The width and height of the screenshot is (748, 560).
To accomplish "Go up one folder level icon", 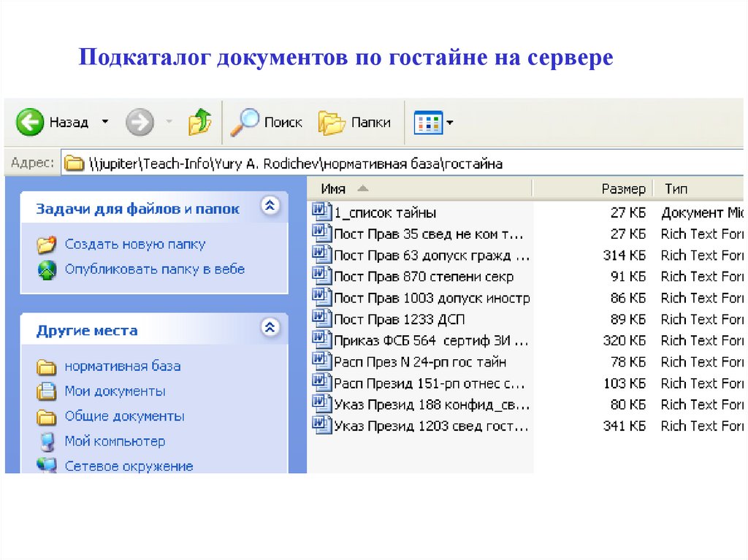I will (200, 122).
